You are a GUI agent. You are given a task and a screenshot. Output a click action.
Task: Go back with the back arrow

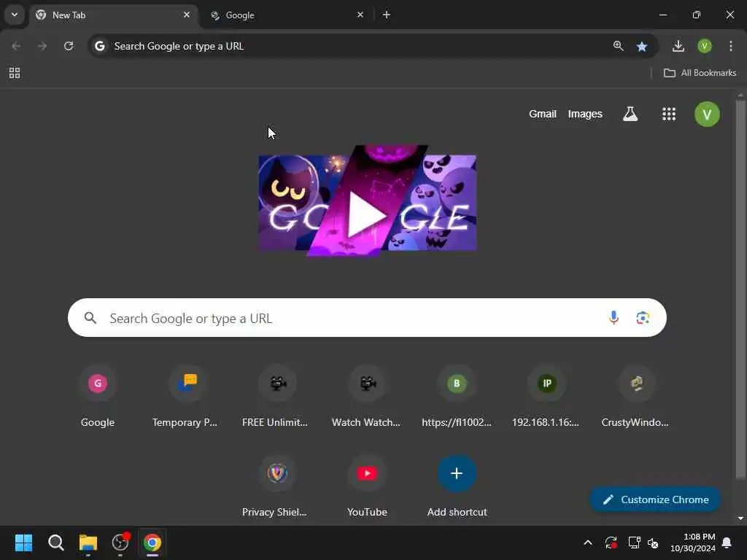[x=16, y=46]
